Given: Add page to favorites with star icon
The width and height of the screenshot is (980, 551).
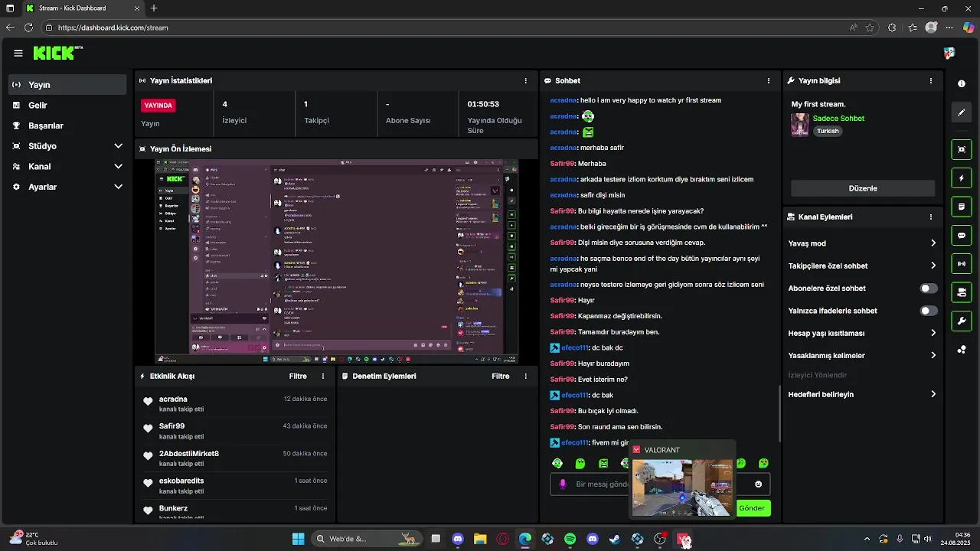Looking at the screenshot, I should click(x=870, y=28).
